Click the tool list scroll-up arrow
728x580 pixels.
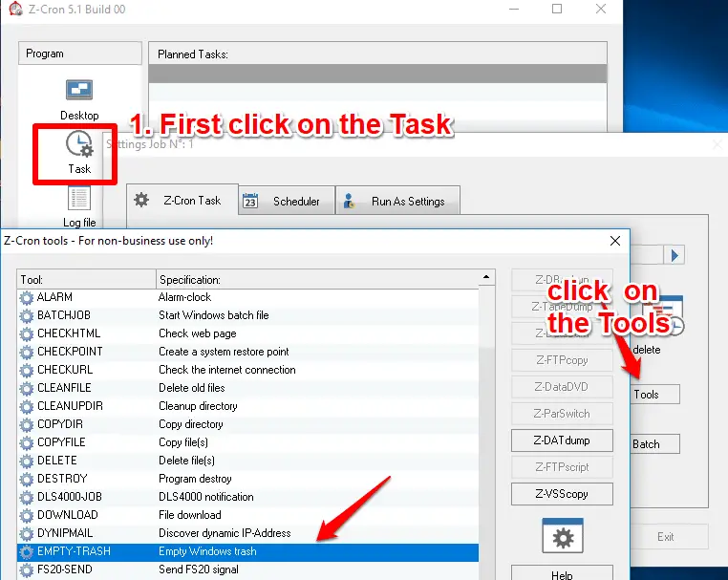click(x=486, y=277)
